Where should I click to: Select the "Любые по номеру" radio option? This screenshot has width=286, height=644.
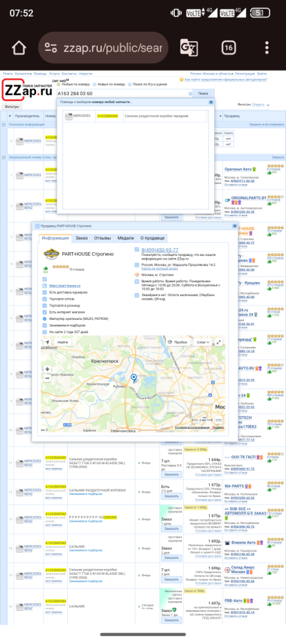pos(58,84)
